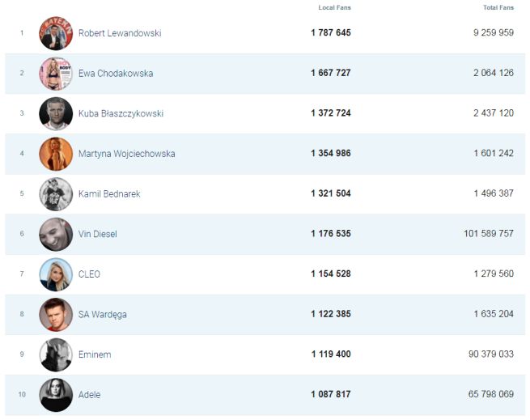This screenshot has height=420, width=530.
Task: Click SA Wardęga's avatar image
Action: click(x=56, y=314)
